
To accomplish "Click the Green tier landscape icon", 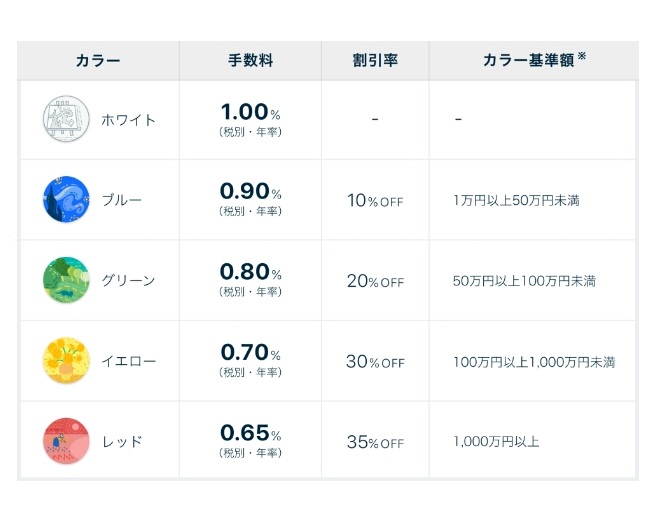I will coord(66,280).
